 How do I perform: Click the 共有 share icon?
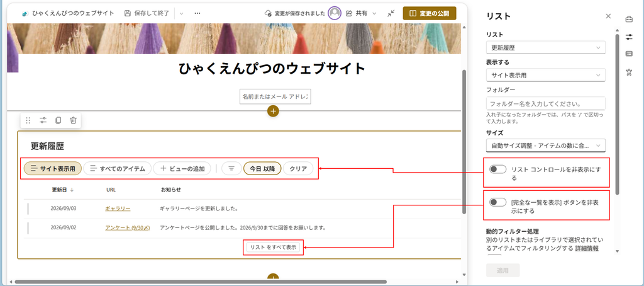349,13
